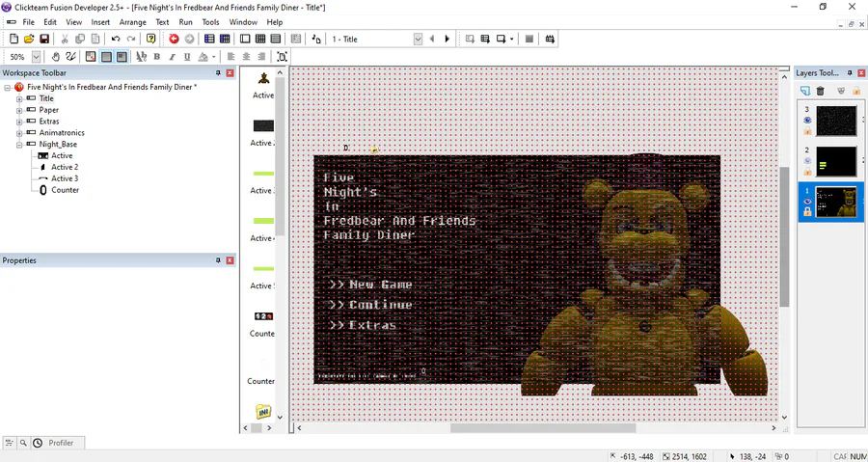The image size is (868, 462).
Task: Click the Stop square button in toolbar
Action: [529, 39]
